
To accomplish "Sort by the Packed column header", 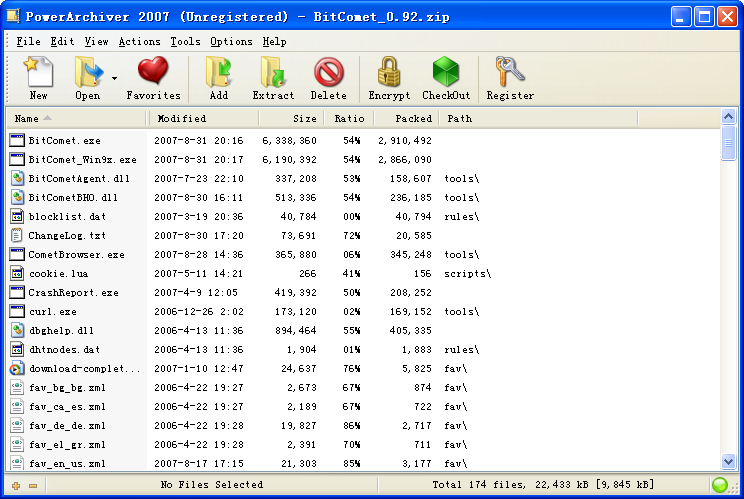I will pos(407,119).
